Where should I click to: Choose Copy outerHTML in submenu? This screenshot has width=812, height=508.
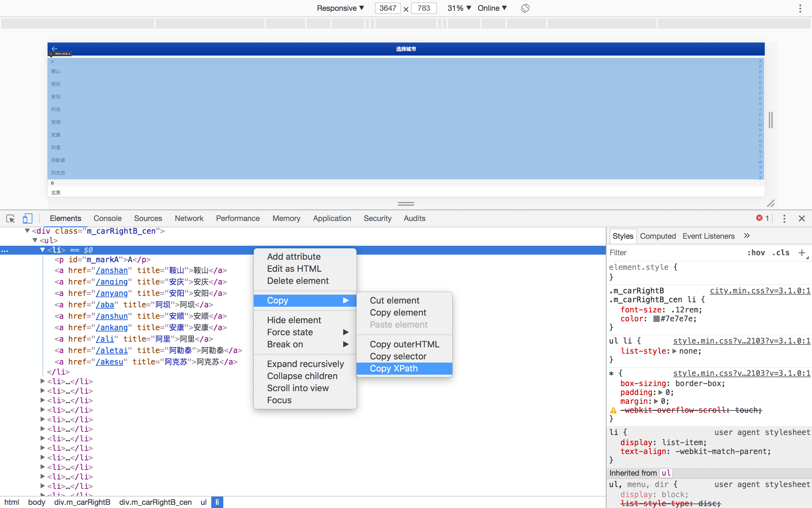click(404, 344)
